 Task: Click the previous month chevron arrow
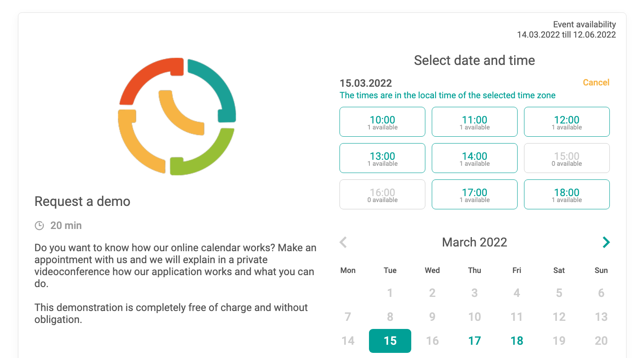coord(343,242)
